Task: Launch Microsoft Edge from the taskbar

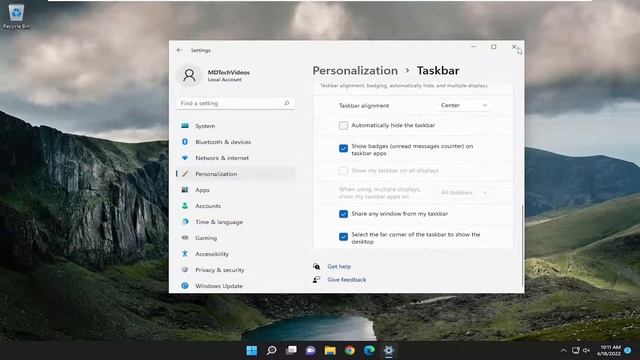Action: point(369,351)
